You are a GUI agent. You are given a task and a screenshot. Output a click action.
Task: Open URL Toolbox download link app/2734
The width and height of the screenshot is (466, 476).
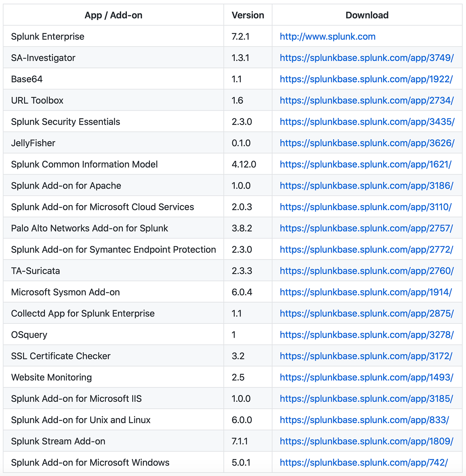pyautogui.click(x=367, y=100)
